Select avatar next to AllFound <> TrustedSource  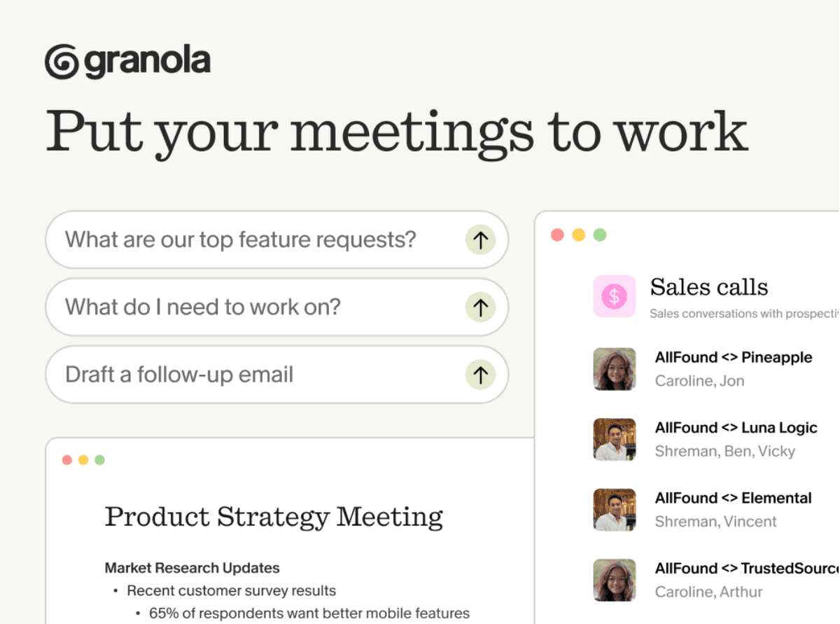pyautogui.click(x=615, y=580)
